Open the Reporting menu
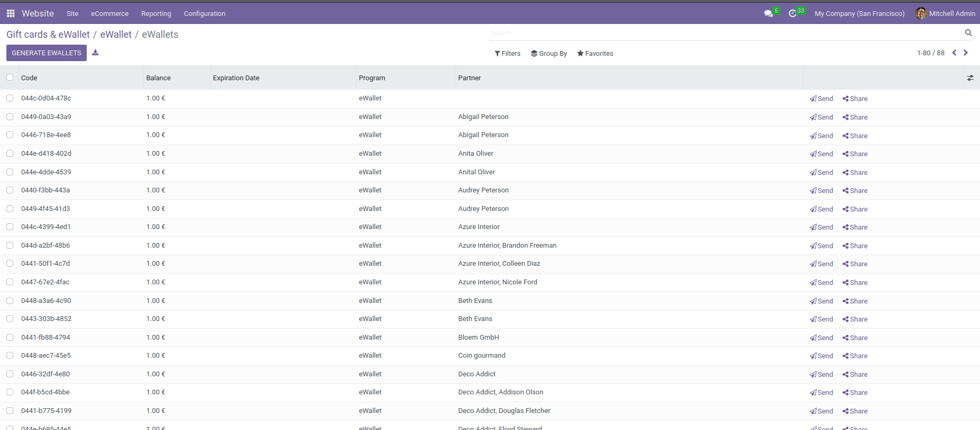 (x=156, y=13)
